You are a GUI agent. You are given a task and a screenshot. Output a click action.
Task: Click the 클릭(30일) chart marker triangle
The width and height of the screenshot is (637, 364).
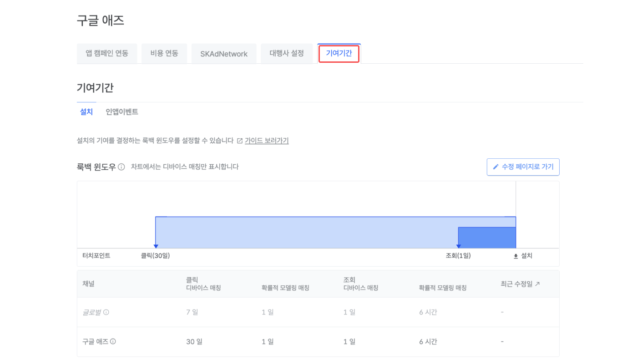[x=156, y=246]
